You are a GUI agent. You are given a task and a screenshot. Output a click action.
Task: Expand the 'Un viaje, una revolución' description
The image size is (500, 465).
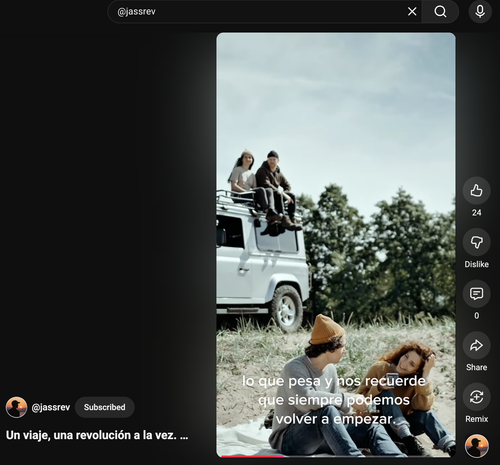[97, 435]
